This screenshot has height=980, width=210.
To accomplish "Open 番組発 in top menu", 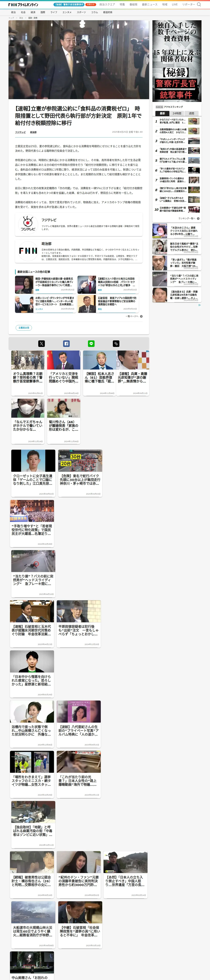I will point(133,5).
